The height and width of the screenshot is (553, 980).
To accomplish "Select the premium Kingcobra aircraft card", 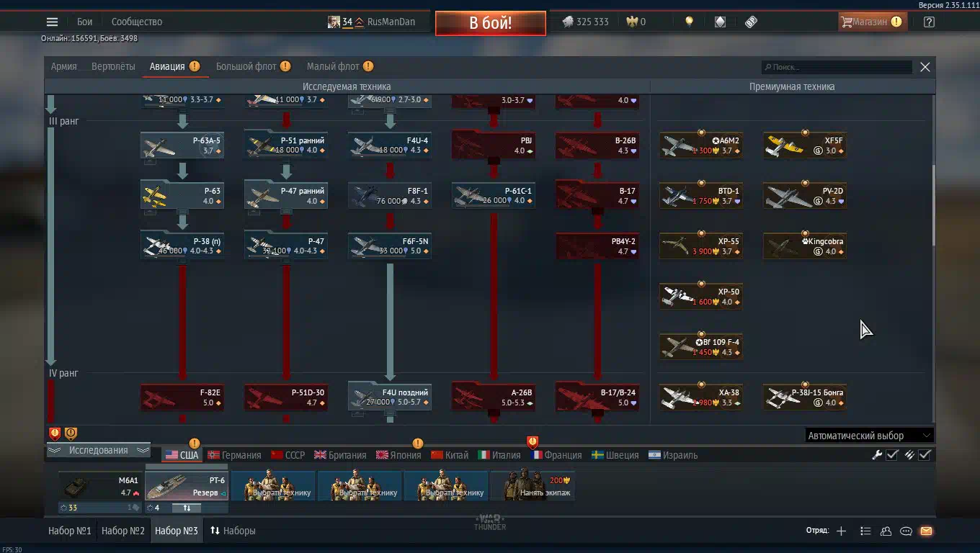I will (805, 246).
